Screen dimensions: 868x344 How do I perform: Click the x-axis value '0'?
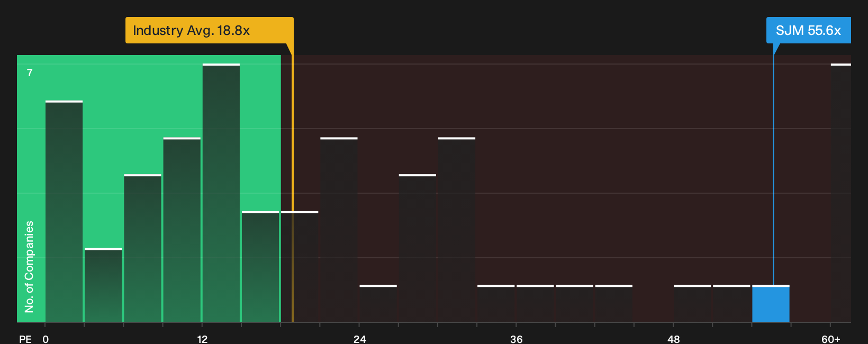[46, 339]
